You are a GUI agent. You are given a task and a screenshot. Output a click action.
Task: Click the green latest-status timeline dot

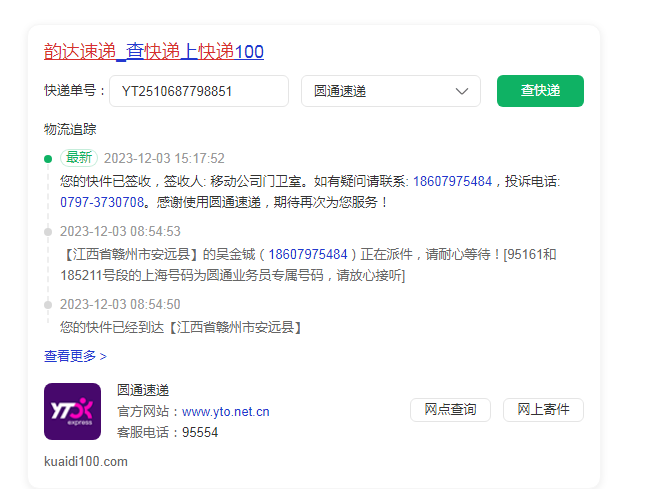[x=48, y=159]
